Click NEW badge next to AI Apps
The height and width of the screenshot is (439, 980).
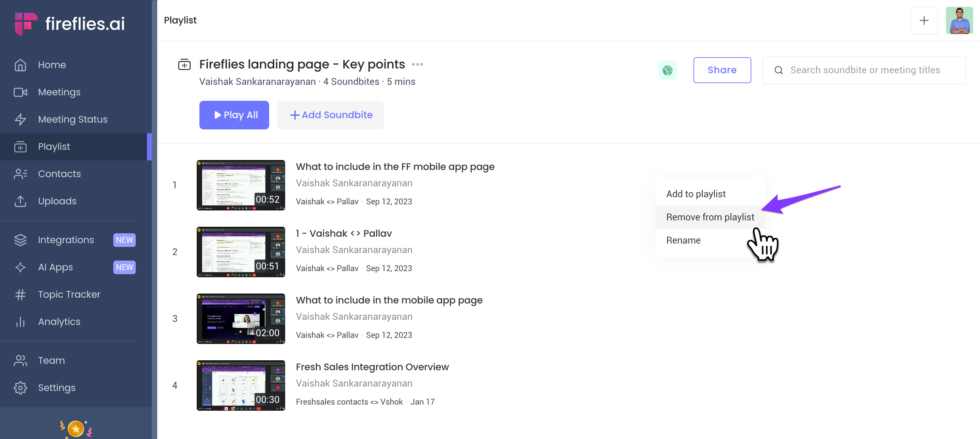coord(125,267)
